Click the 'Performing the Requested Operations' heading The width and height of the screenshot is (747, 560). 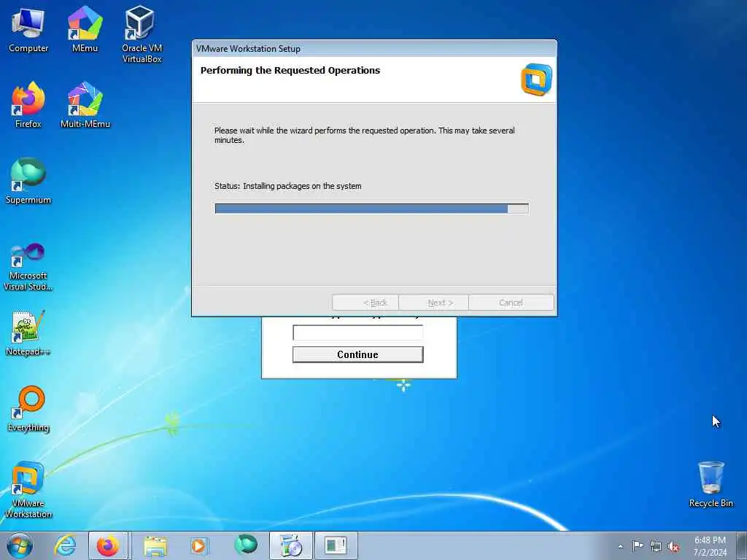[x=290, y=71]
